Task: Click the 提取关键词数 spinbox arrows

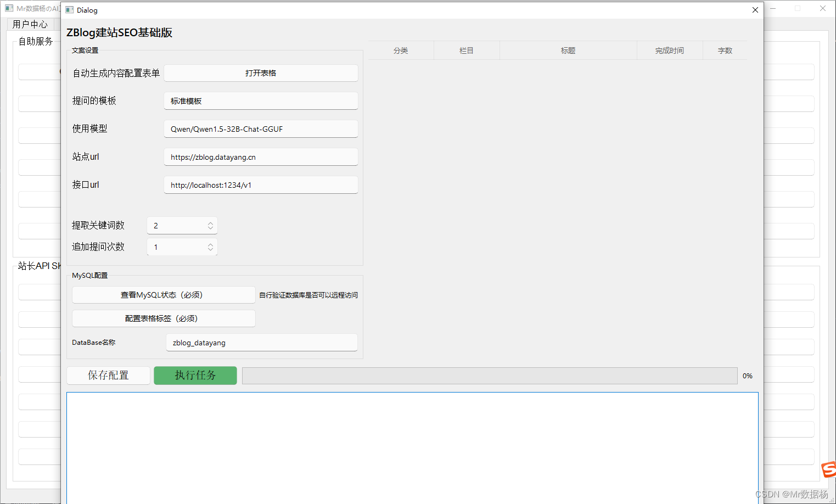Action: tap(210, 226)
